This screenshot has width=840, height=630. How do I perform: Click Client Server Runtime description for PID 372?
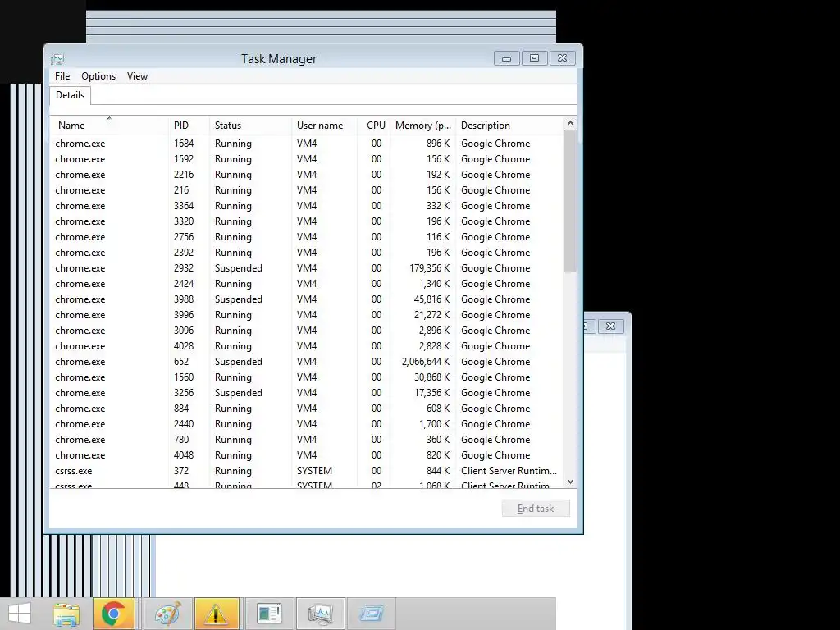tap(509, 470)
